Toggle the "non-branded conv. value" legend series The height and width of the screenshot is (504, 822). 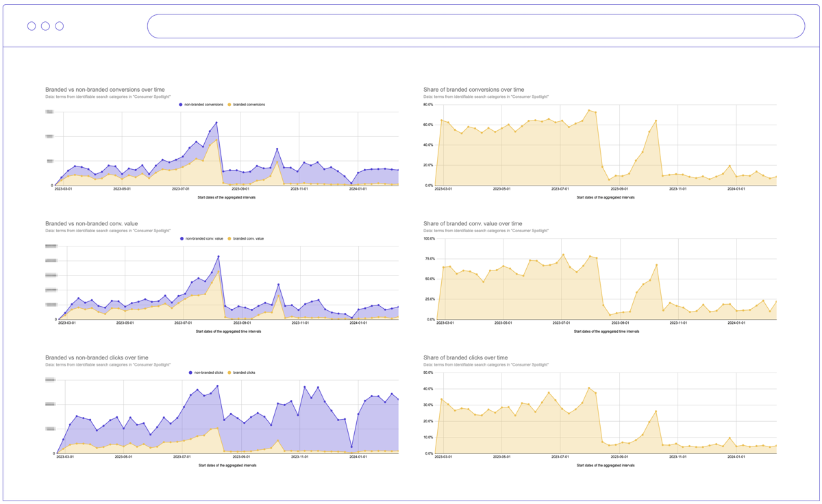[204, 239]
